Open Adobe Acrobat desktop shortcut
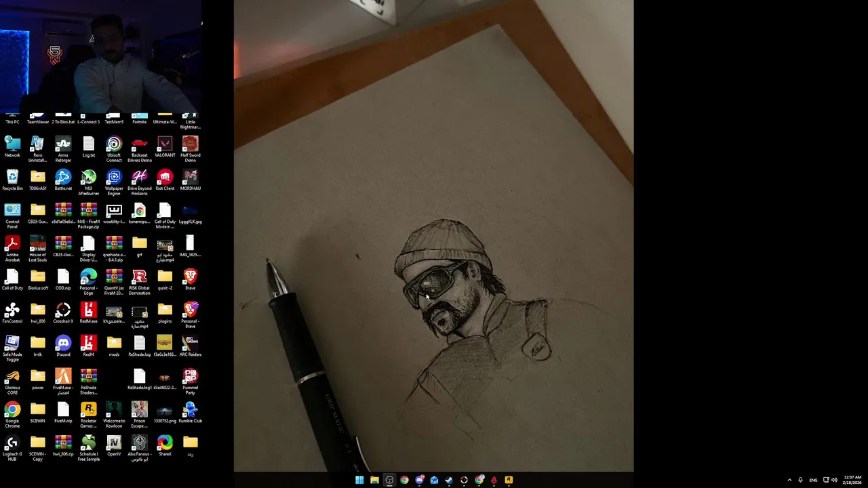This screenshot has height=488, width=868. pyautogui.click(x=12, y=249)
